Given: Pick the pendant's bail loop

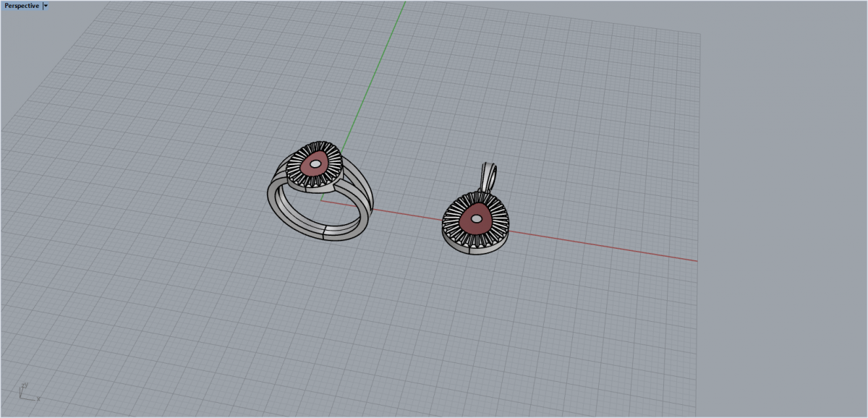Looking at the screenshot, I should point(489,176).
